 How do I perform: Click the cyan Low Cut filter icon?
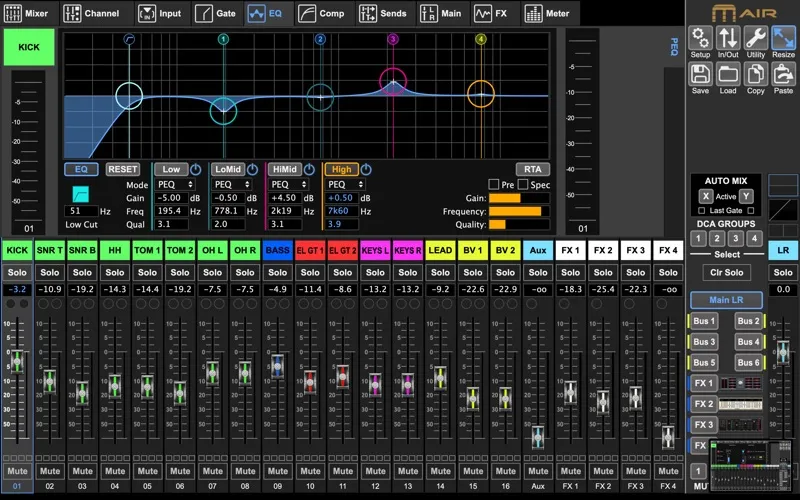pyautogui.click(x=81, y=194)
